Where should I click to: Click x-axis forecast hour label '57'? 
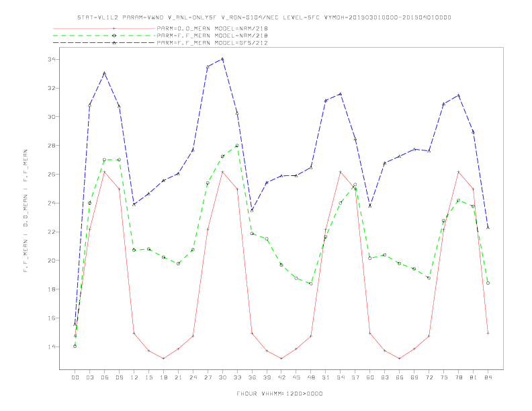coord(355,377)
